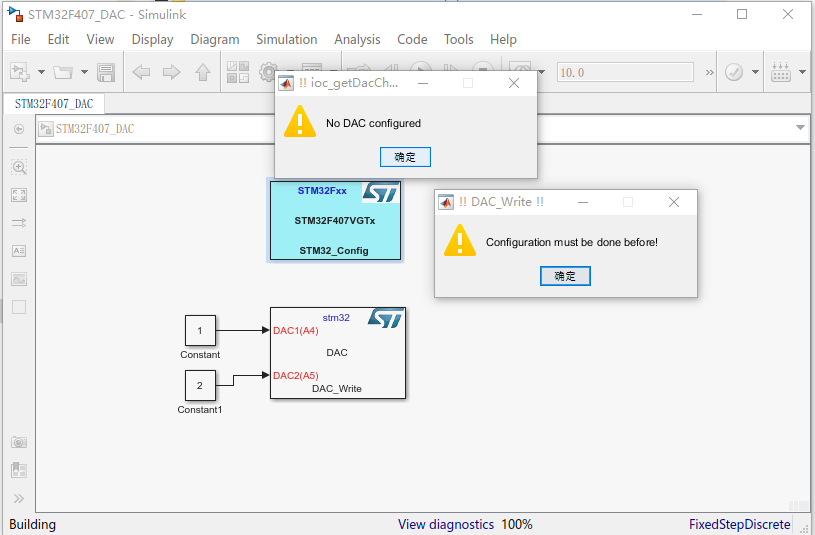Open the File menu
Screen dimensions: 815x535
[21, 40]
